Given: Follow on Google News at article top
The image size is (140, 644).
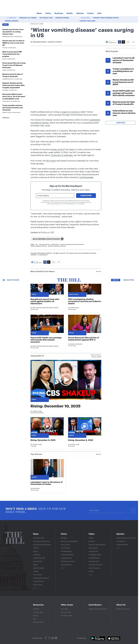Looking at the screenshot, I should click(111, 42).
